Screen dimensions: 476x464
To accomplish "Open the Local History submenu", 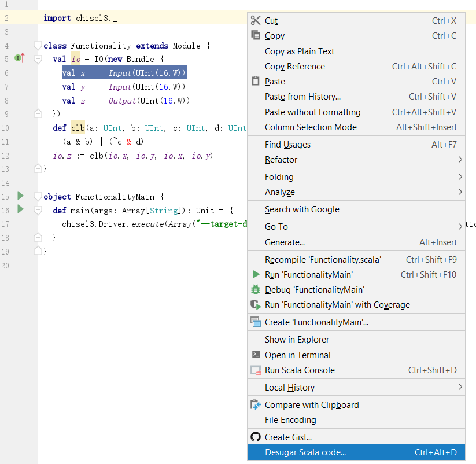I will 460,388.
